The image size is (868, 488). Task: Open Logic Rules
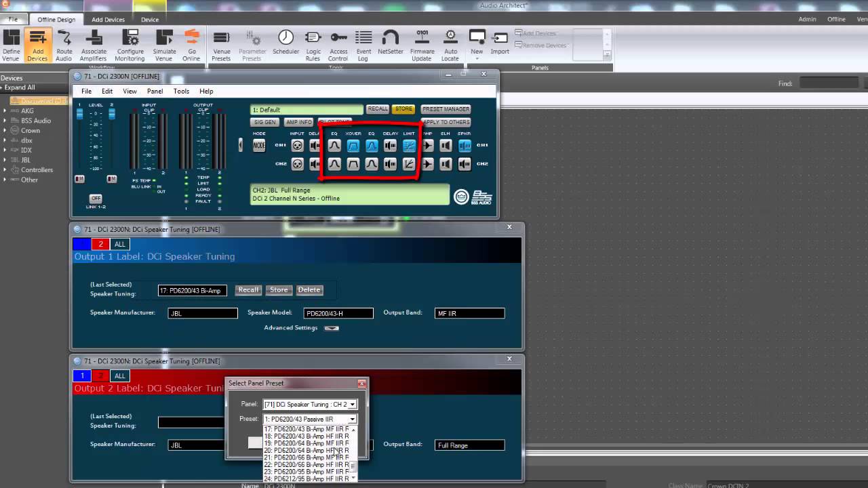(x=313, y=45)
